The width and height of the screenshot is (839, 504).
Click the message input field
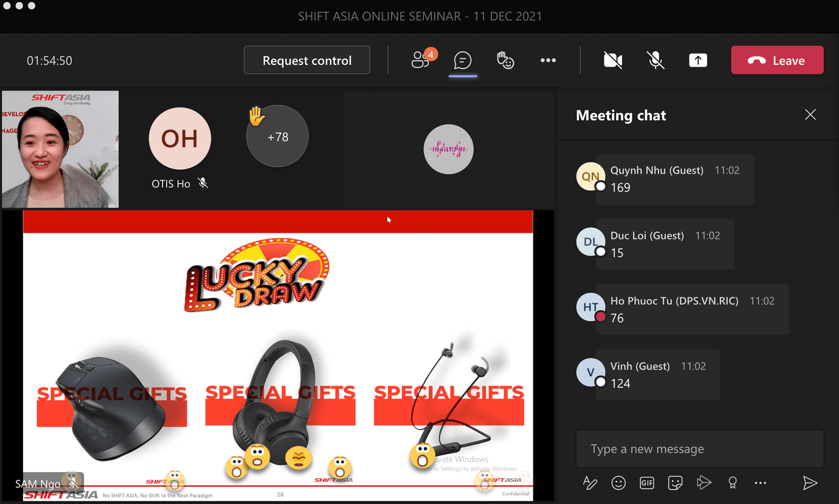click(x=700, y=449)
